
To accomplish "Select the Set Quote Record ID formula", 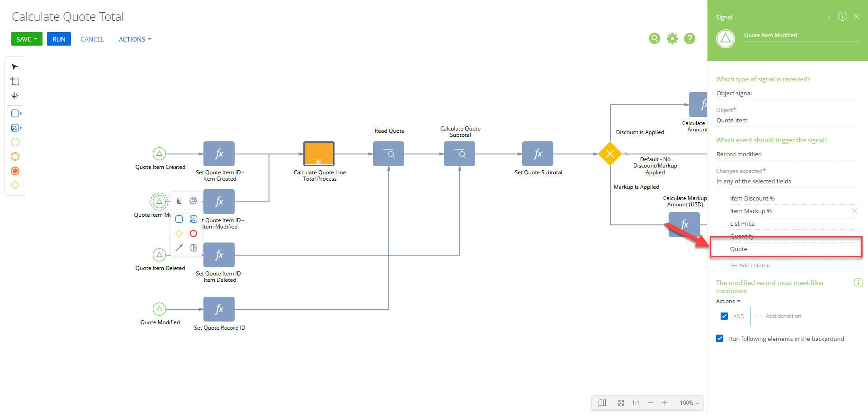I will click(219, 309).
